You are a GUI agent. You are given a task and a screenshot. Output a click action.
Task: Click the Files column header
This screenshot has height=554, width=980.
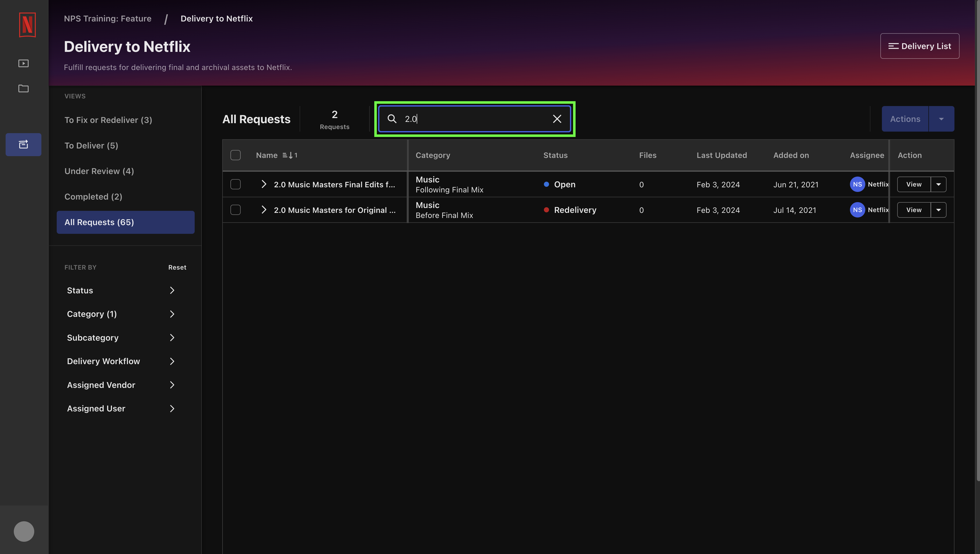(648, 155)
